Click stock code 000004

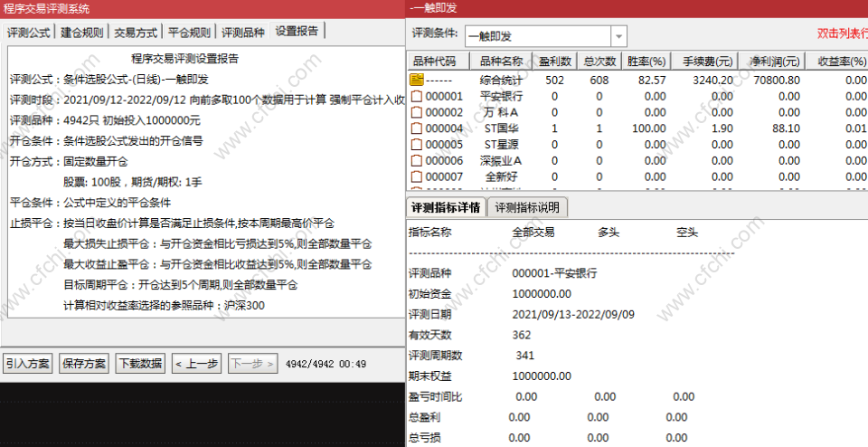444,128
